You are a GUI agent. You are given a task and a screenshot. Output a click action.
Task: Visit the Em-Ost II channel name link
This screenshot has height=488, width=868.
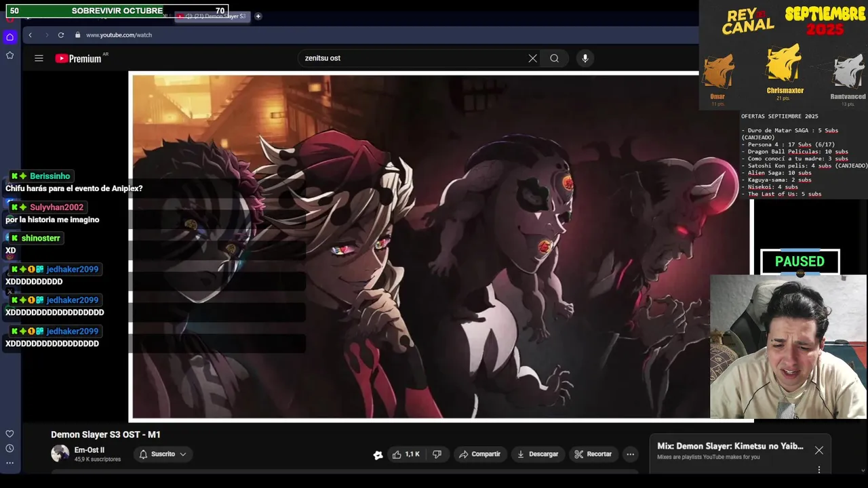tap(89, 450)
